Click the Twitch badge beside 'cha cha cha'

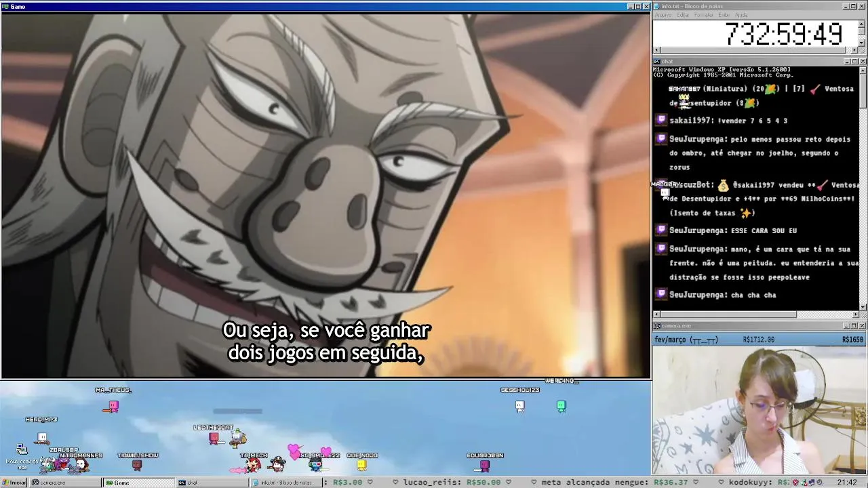point(661,294)
